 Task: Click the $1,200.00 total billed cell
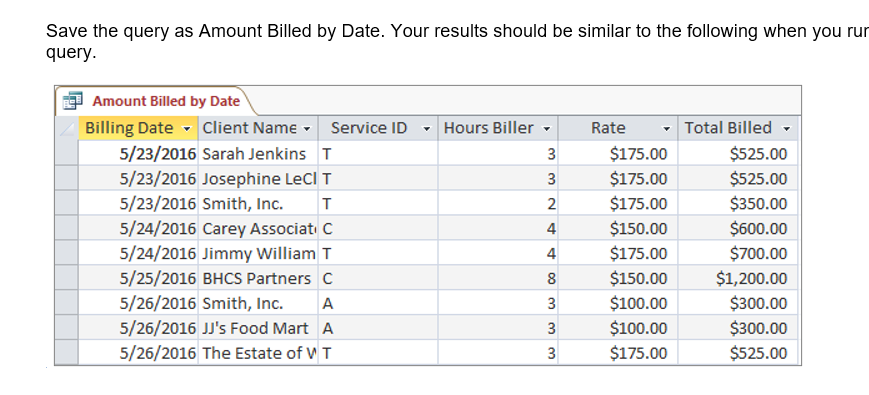click(x=738, y=278)
